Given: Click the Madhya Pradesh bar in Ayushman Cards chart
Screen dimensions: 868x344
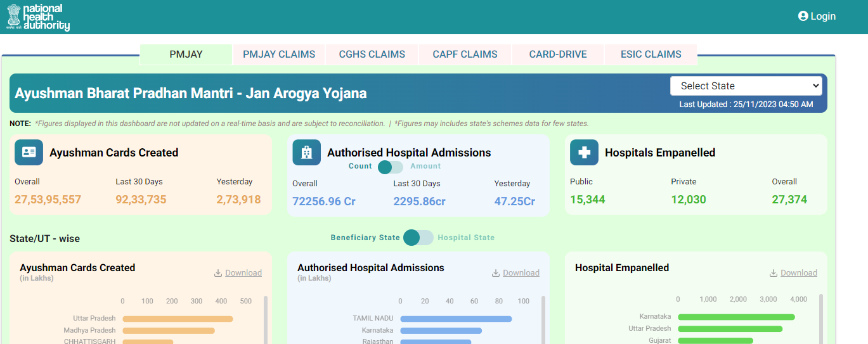Looking at the screenshot, I should pos(169,331).
